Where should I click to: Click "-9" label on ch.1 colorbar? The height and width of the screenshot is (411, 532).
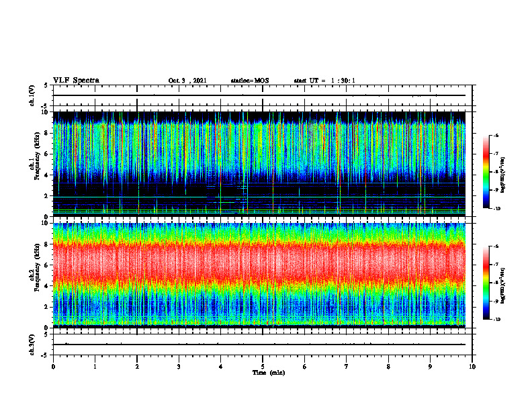496,190
